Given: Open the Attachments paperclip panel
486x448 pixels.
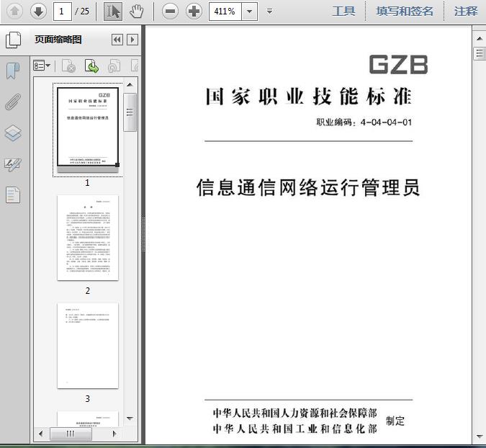Looking at the screenshot, I should (13, 102).
